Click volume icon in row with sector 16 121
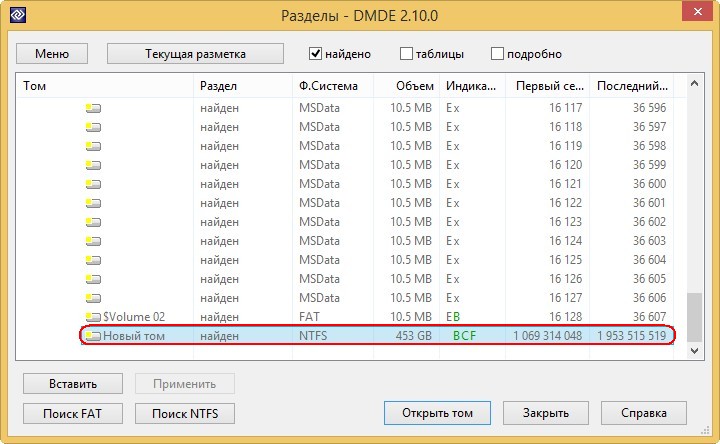This screenshot has height=444, width=720. (93, 185)
